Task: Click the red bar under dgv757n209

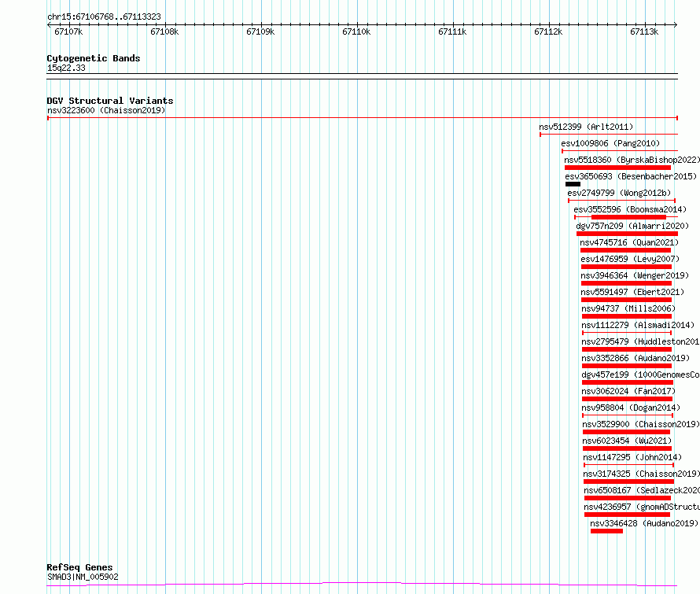Action: click(627, 234)
